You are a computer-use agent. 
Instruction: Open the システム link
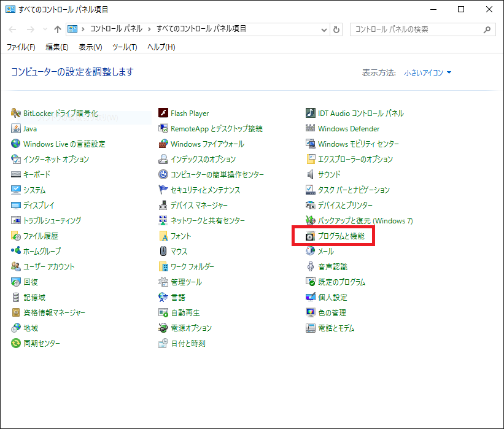[x=34, y=190]
